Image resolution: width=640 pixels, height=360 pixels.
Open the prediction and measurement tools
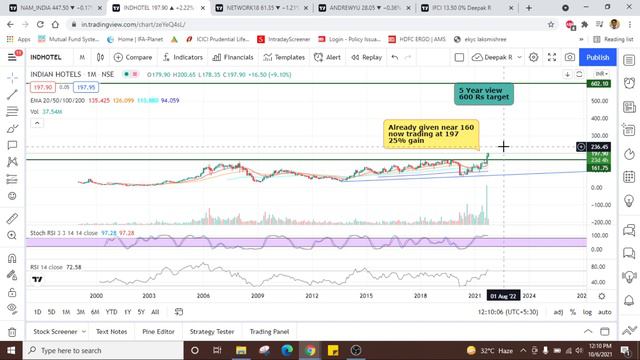(x=12, y=179)
